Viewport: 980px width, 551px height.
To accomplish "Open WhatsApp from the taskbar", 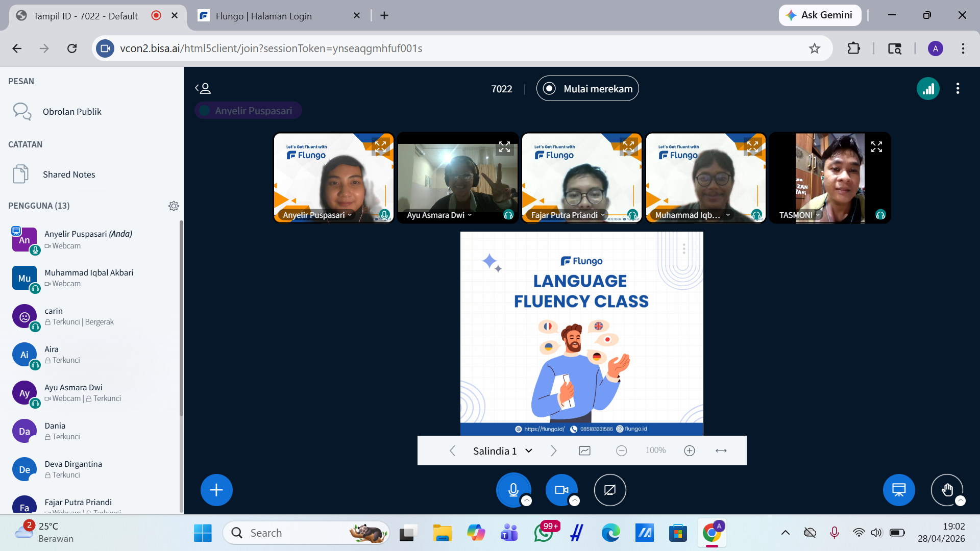I will click(x=544, y=533).
